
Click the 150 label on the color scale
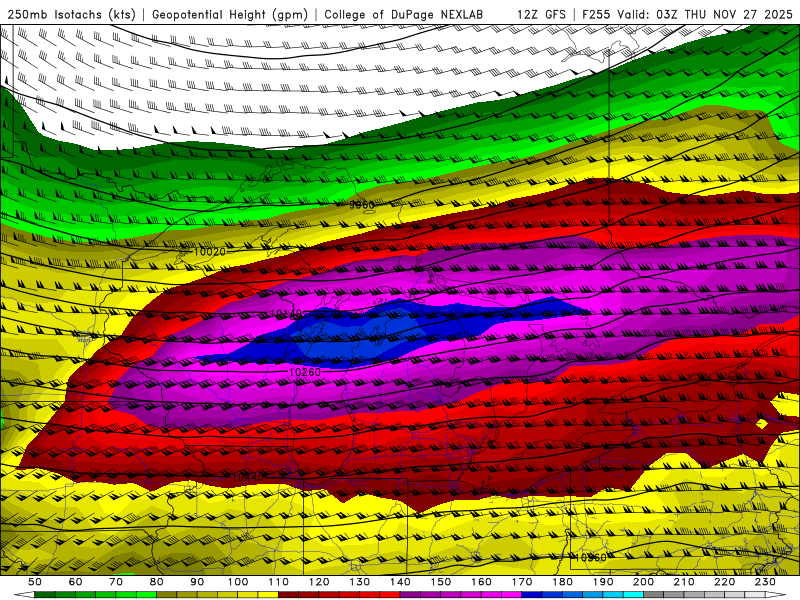pyautogui.click(x=441, y=582)
